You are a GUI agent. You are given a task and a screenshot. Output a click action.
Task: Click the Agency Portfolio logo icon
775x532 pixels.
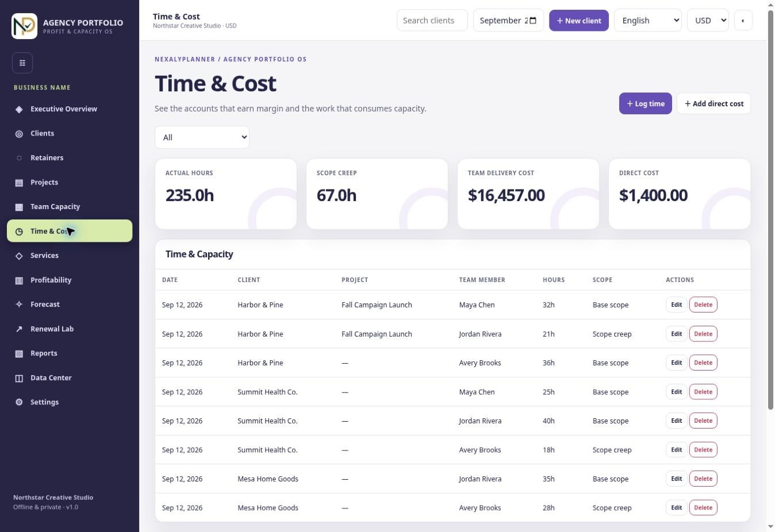click(24, 26)
